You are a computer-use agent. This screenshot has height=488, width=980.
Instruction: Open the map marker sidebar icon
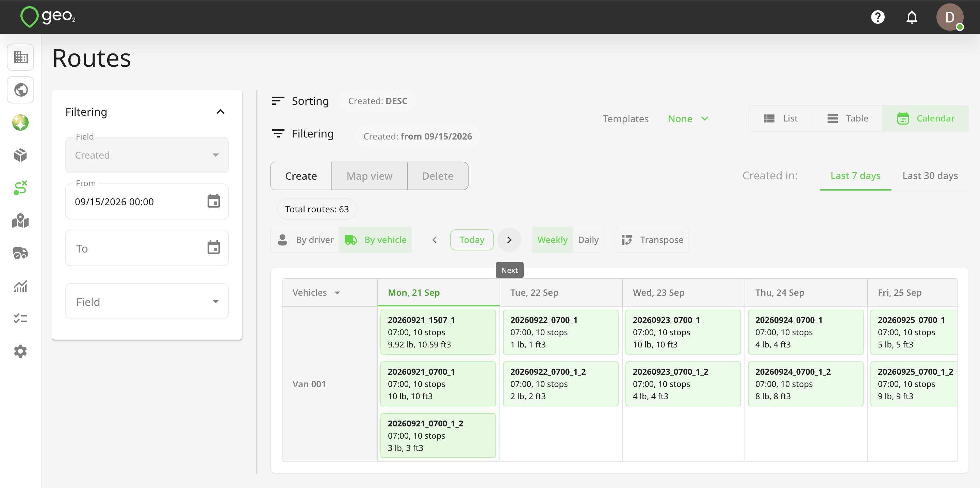(20, 221)
